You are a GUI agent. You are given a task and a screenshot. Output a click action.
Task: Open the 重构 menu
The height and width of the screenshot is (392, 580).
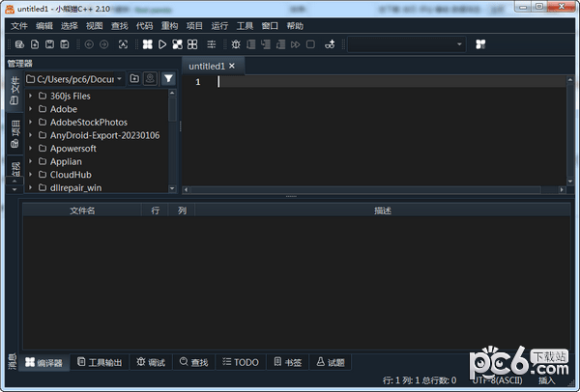[169, 26]
